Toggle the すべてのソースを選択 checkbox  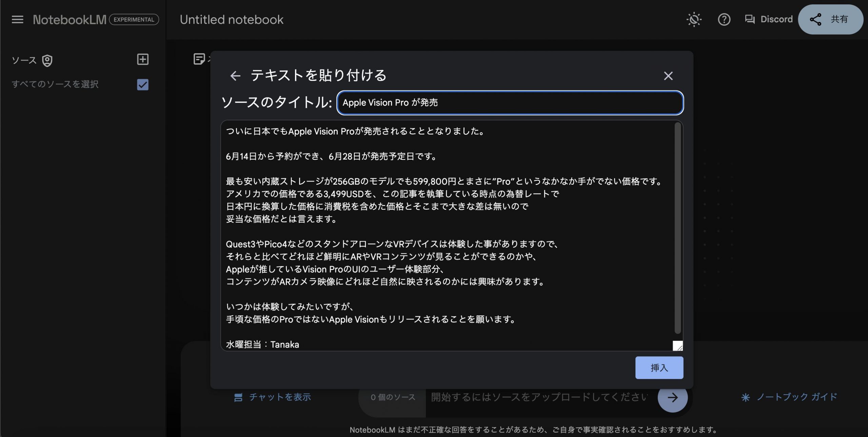[x=143, y=84]
